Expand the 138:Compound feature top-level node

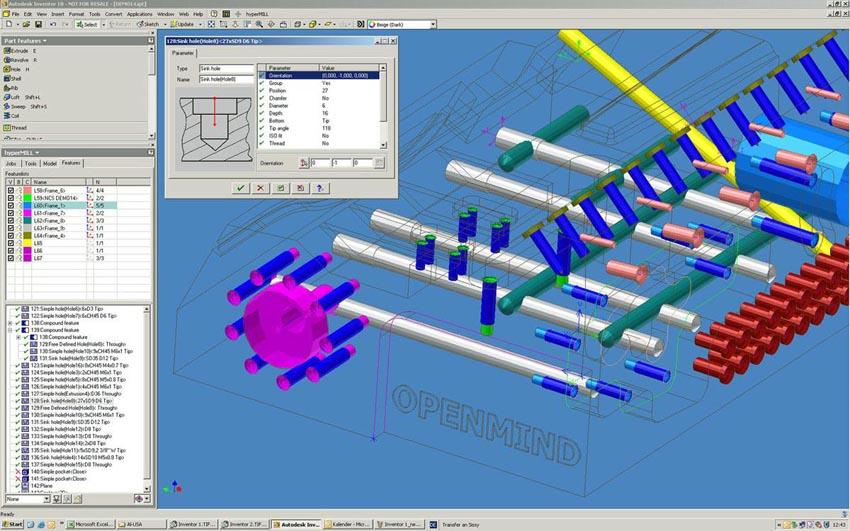tap(10, 323)
